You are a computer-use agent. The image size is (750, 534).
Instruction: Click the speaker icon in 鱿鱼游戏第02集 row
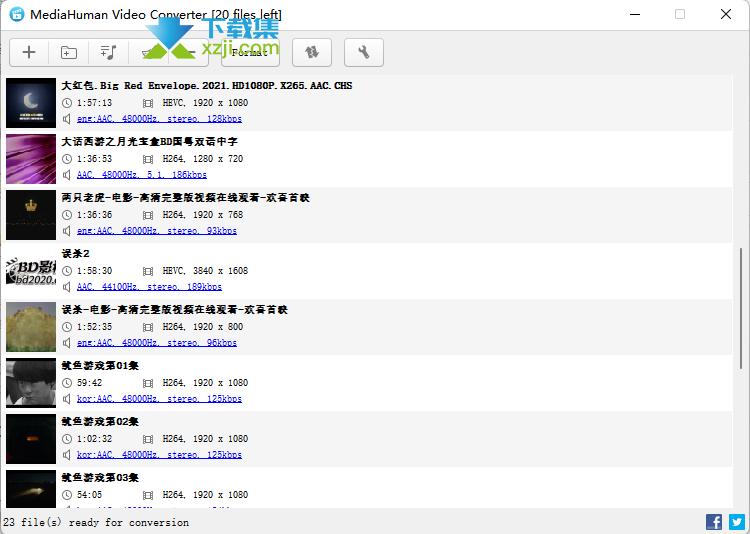(x=67, y=455)
